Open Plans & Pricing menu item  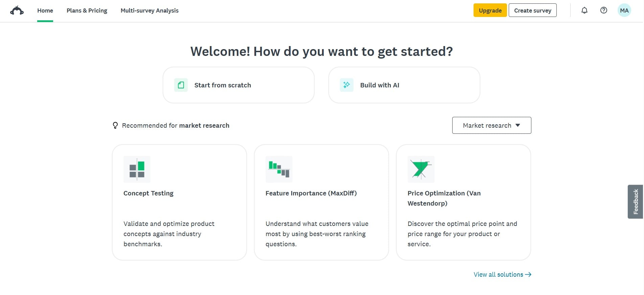[87, 10]
